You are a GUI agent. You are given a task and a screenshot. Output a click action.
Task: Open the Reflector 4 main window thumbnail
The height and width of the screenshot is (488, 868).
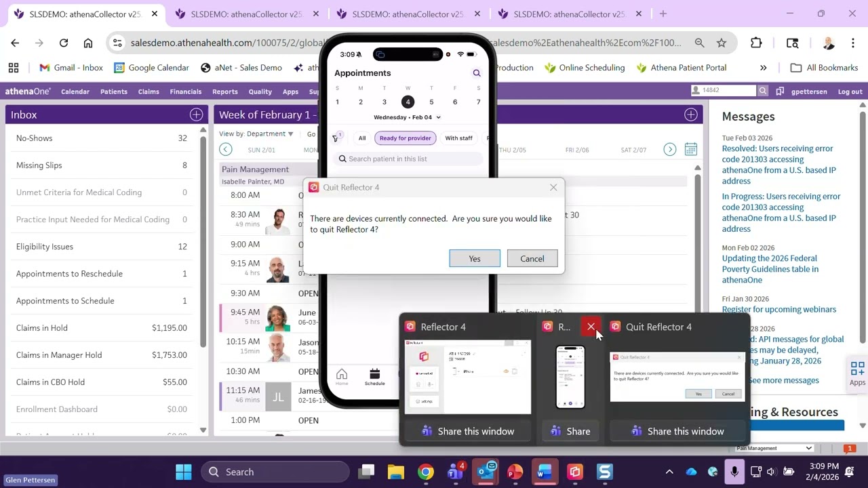pos(468,378)
